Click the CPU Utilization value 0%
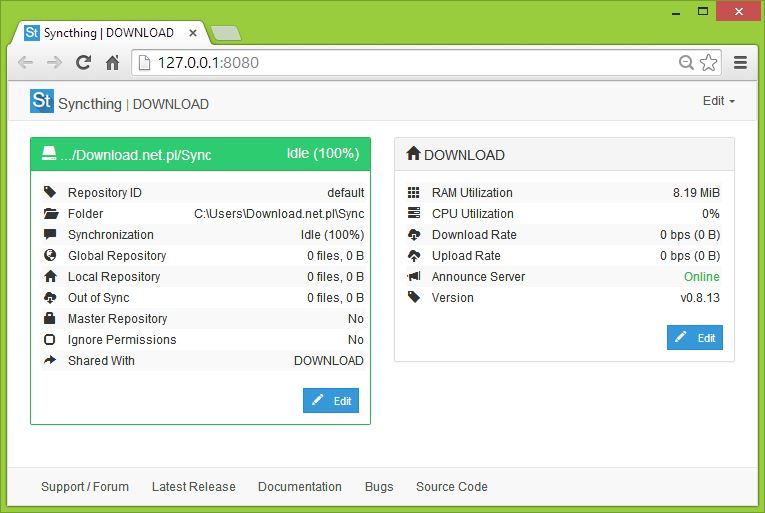This screenshot has width=765, height=513. coord(711,214)
